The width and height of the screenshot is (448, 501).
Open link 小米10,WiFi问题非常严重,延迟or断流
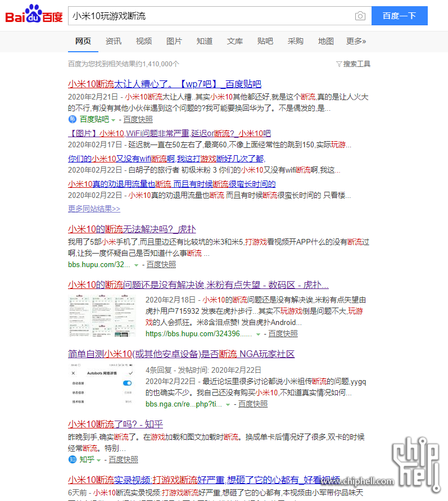pos(169,133)
